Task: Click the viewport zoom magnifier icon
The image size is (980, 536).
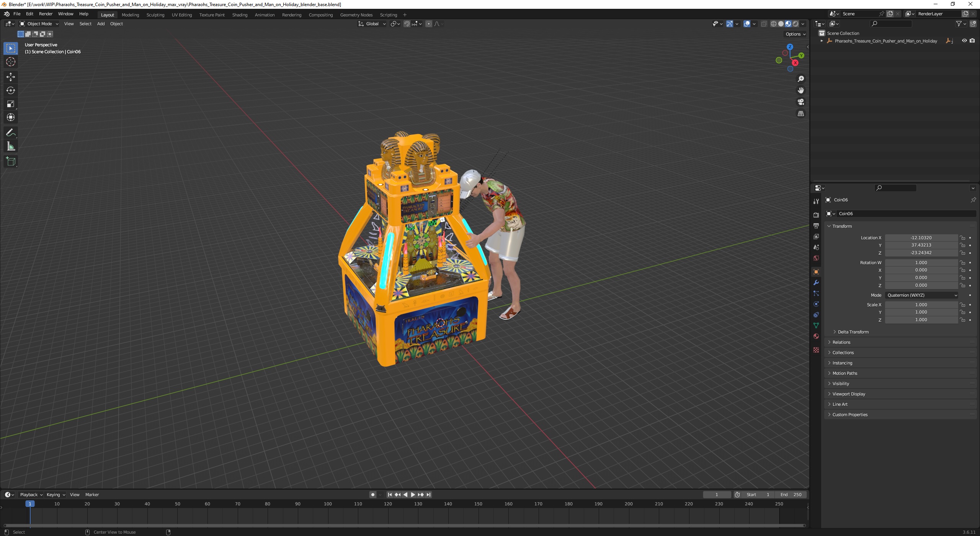Action: point(800,79)
